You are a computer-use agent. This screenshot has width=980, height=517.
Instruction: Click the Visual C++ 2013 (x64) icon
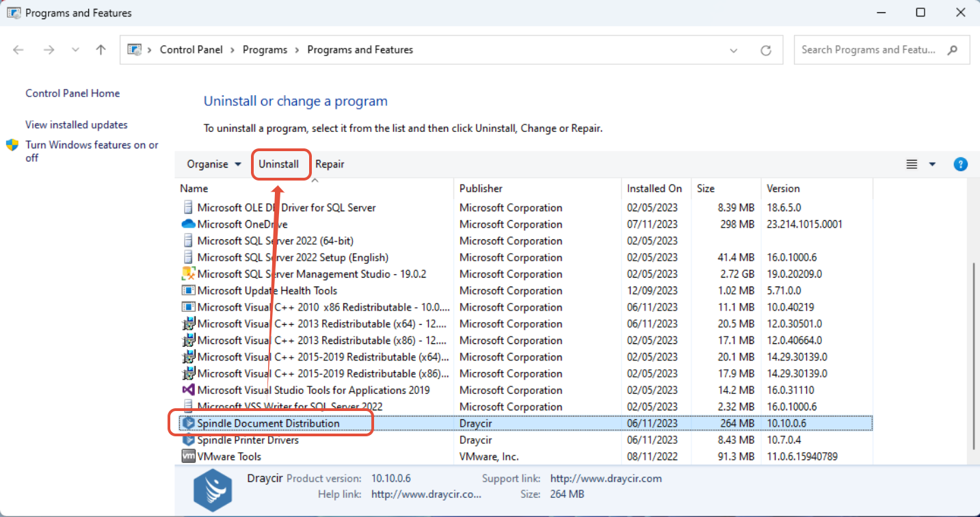click(189, 323)
